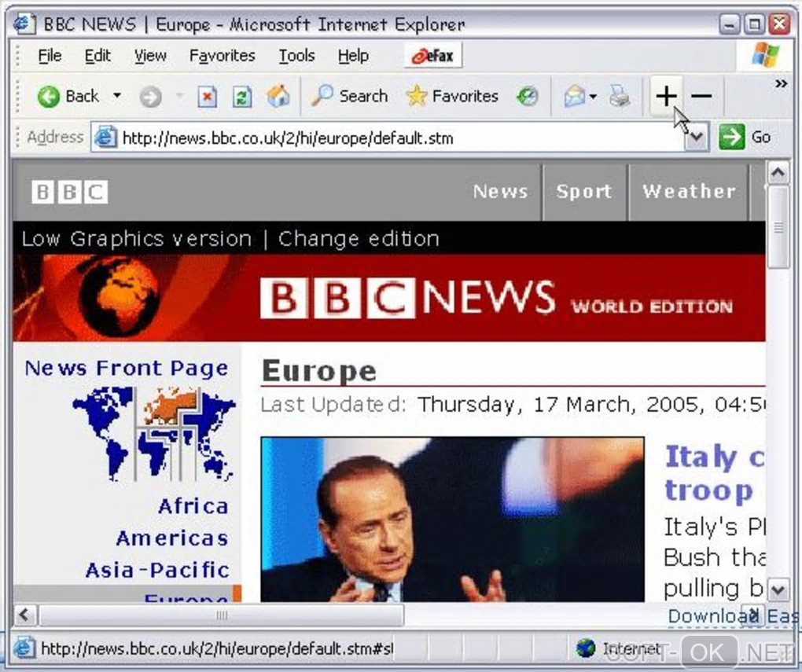802x672 pixels.
Task: Click the status bar page icon
Action: tap(24, 648)
